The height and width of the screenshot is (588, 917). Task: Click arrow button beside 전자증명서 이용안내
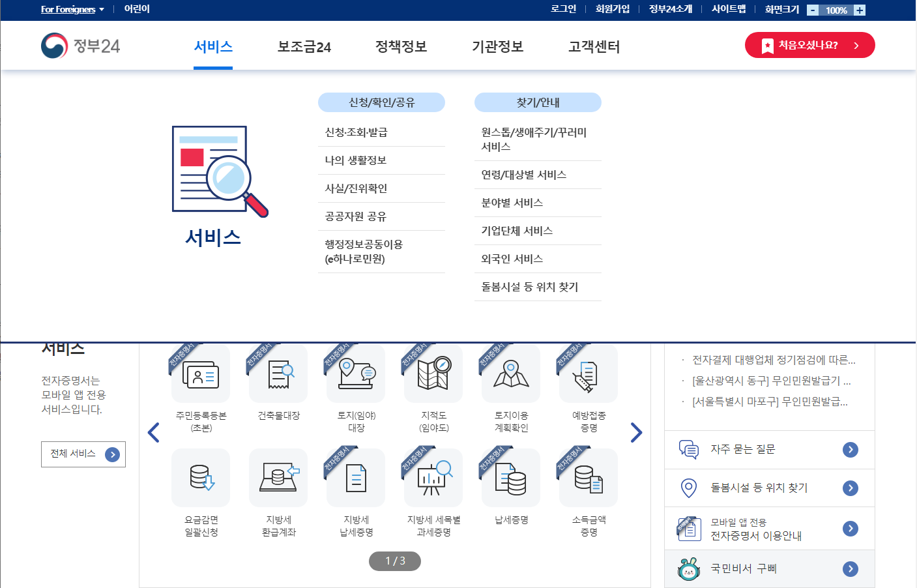click(850, 528)
